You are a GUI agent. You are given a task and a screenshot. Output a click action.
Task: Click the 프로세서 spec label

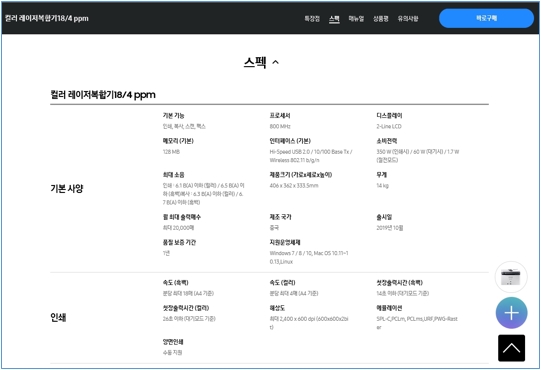pos(280,116)
